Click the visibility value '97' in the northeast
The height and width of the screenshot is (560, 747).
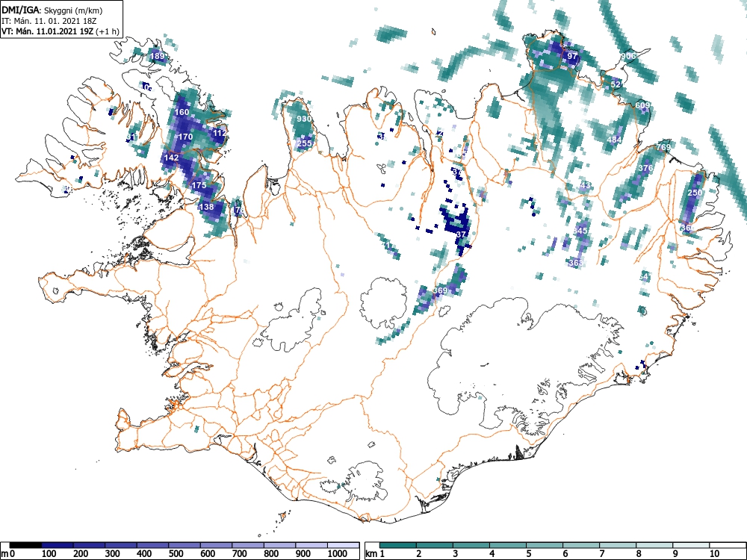[x=572, y=56]
